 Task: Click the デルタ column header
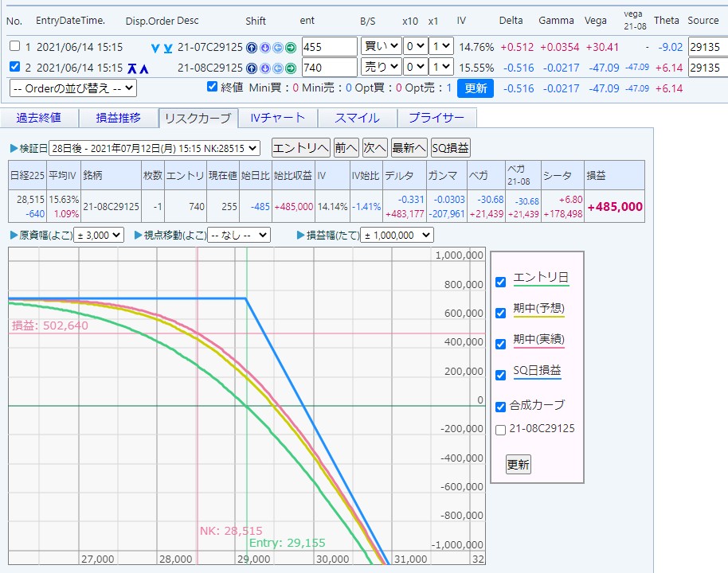pos(405,175)
